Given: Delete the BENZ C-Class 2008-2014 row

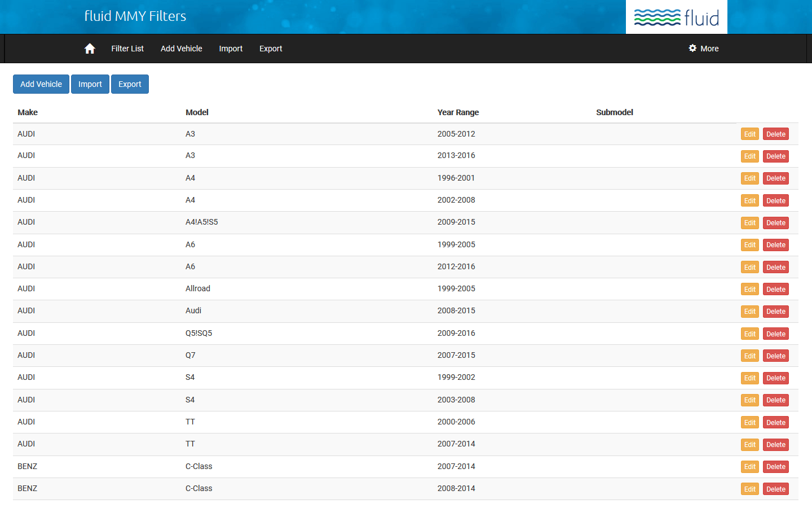Looking at the screenshot, I should 775,489.
